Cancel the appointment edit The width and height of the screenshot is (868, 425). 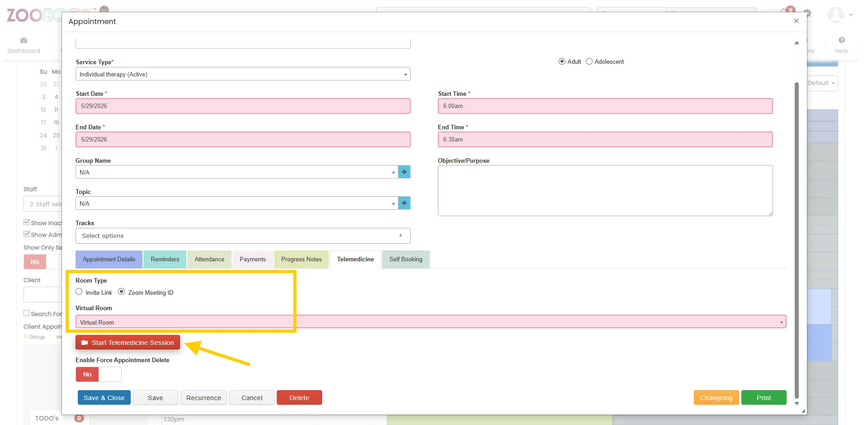coord(252,397)
